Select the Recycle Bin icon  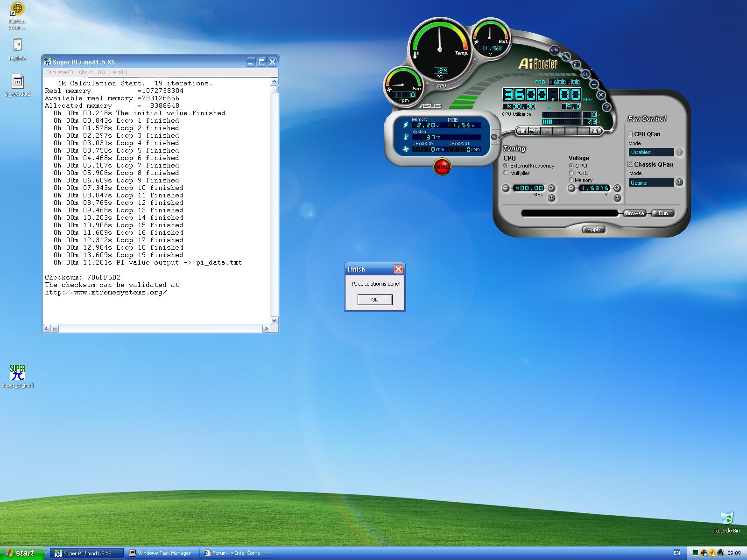coord(727,522)
